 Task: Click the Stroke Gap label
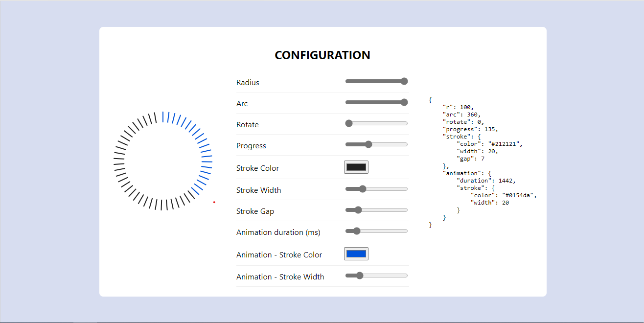pos(255,211)
